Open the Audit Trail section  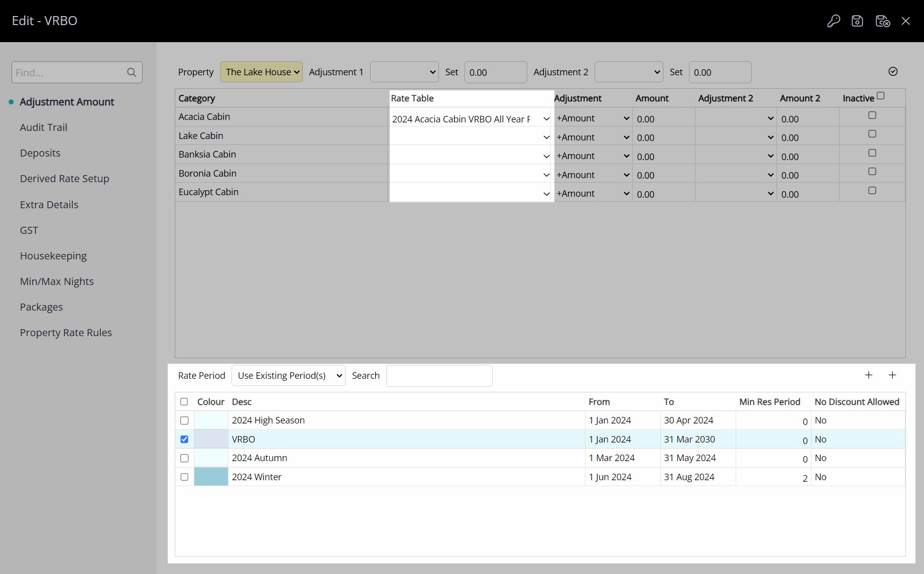(44, 127)
